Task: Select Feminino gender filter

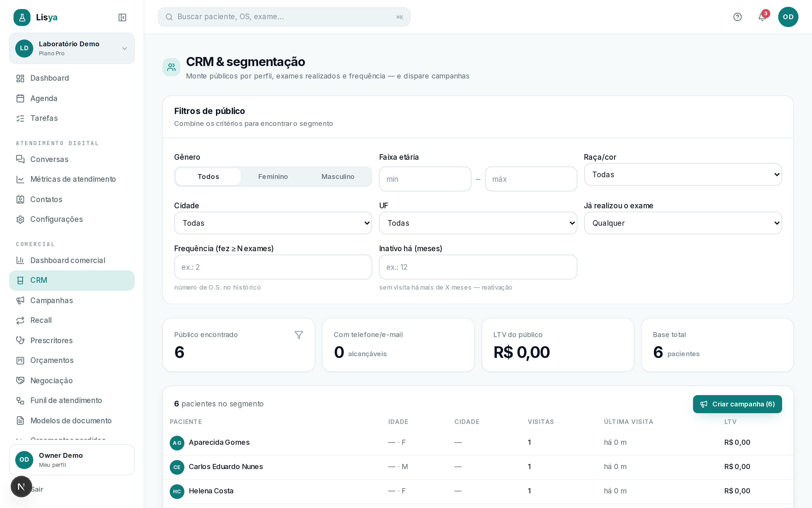Action: point(273,177)
